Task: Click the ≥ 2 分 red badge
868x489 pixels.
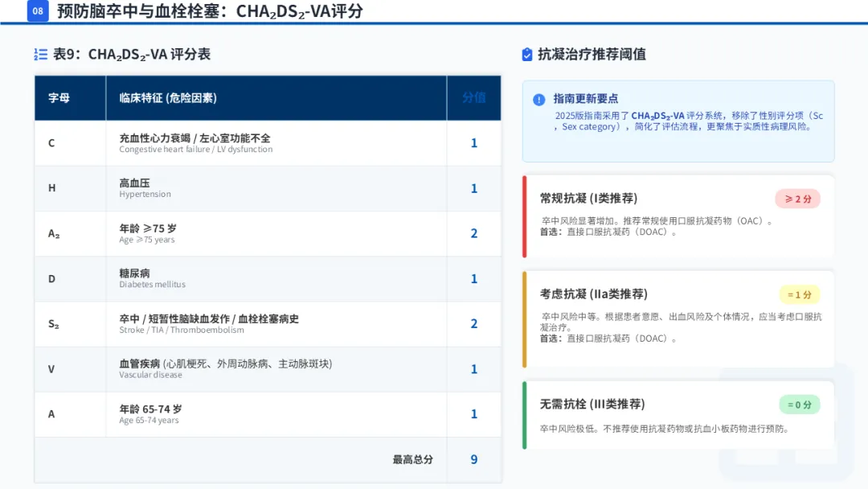Action: pos(798,199)
